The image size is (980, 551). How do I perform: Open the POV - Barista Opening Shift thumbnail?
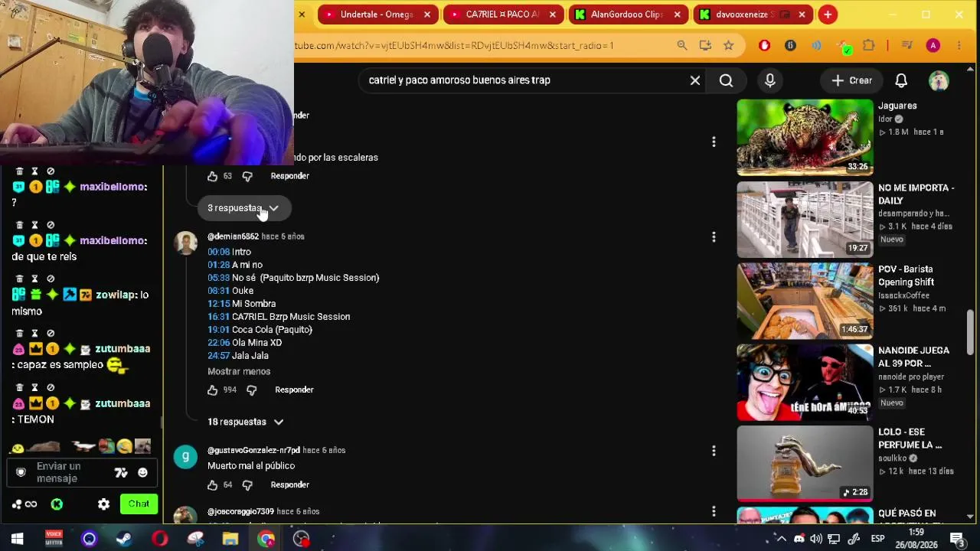click(805, 301)
